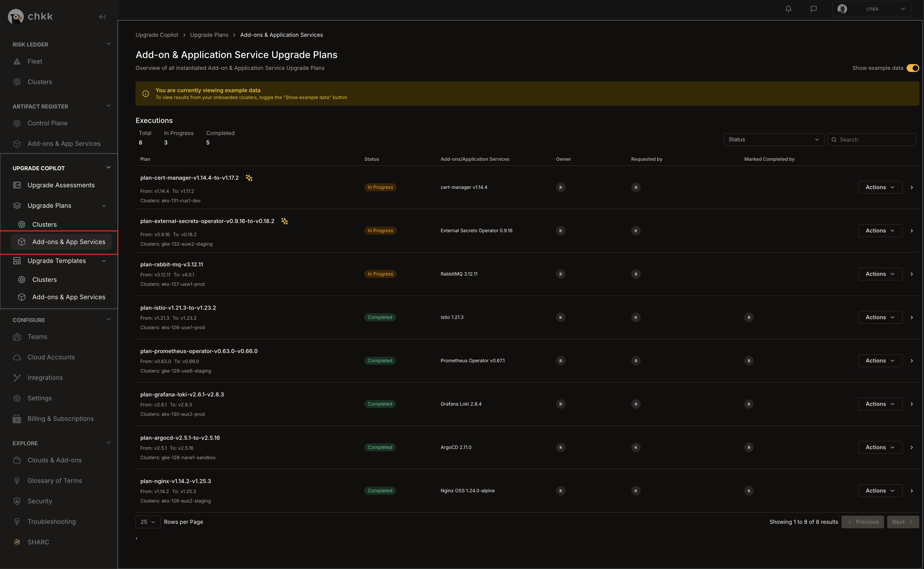The width and height of the screenshot is (924, 569).
Task: Open the plan-grafana-loki-v2.6.1-v2.8.3 plan
Action: tap(182, 394)
